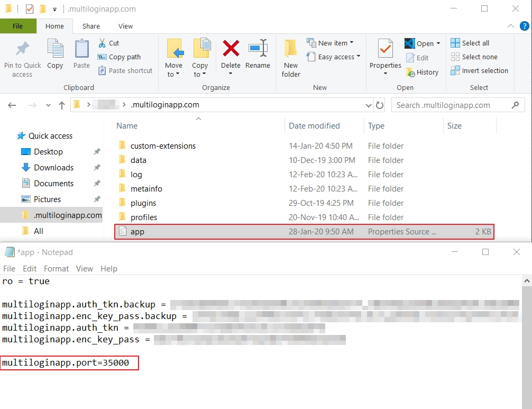Click the Properties checkmark icon
532x409 pixels.
(x=385, y=49)
